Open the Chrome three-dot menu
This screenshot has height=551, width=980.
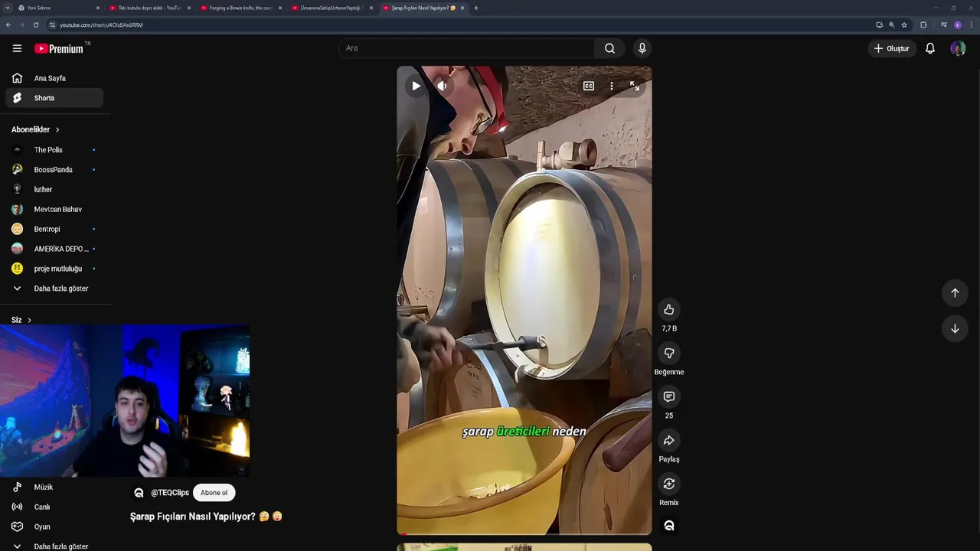coord(972,24)
